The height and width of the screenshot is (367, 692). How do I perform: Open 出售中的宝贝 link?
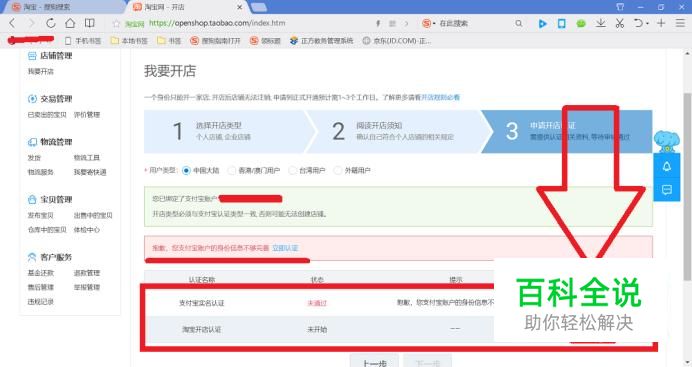(93, 215)
